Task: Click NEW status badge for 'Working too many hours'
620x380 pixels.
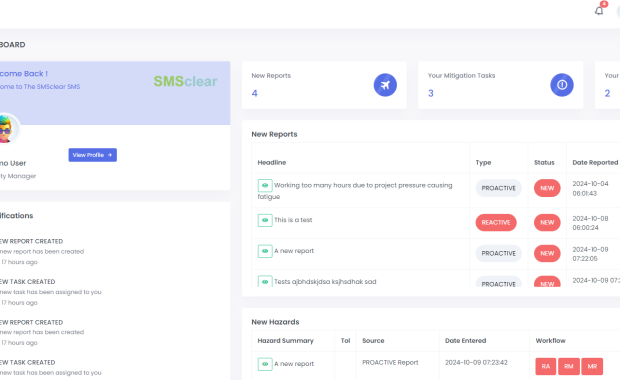Action: click(x=547, y=188)
